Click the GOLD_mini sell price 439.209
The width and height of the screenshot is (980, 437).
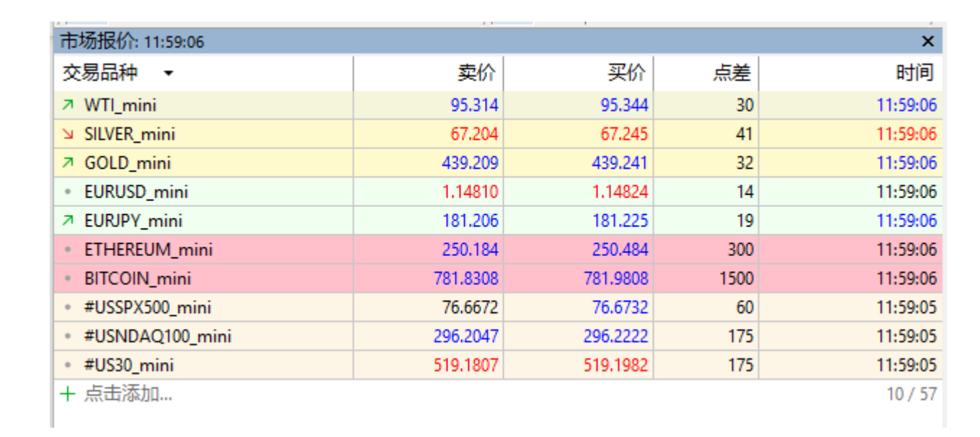[x=470, y=163]
